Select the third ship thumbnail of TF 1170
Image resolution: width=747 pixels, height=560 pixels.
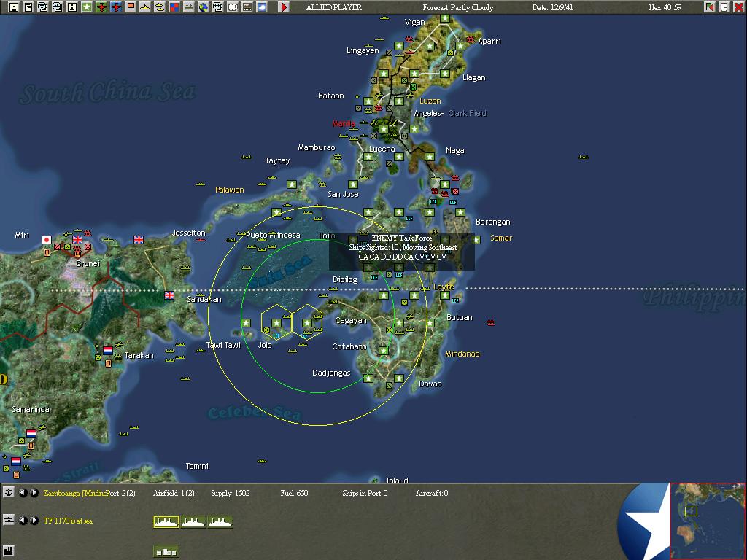220,522
